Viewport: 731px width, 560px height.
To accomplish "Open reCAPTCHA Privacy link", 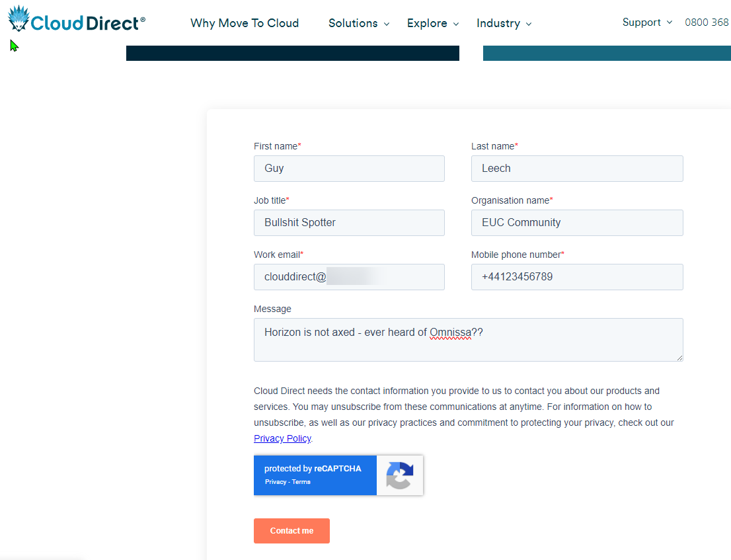I will pos(276,482).
